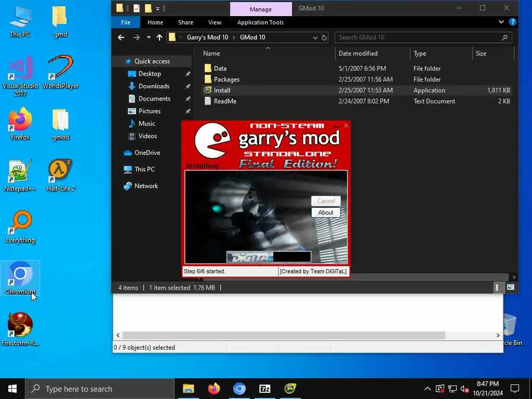
Task: Click About in the installer
Action: point(326,212)
